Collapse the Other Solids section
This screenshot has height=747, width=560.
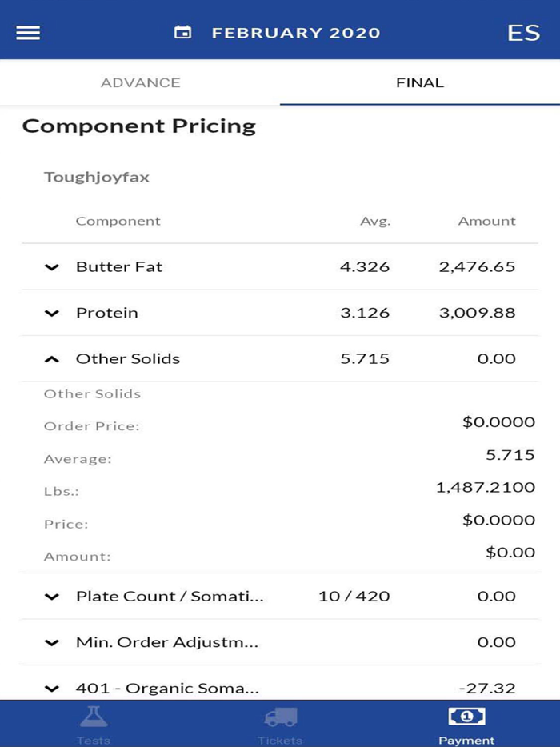click(52, 359)
